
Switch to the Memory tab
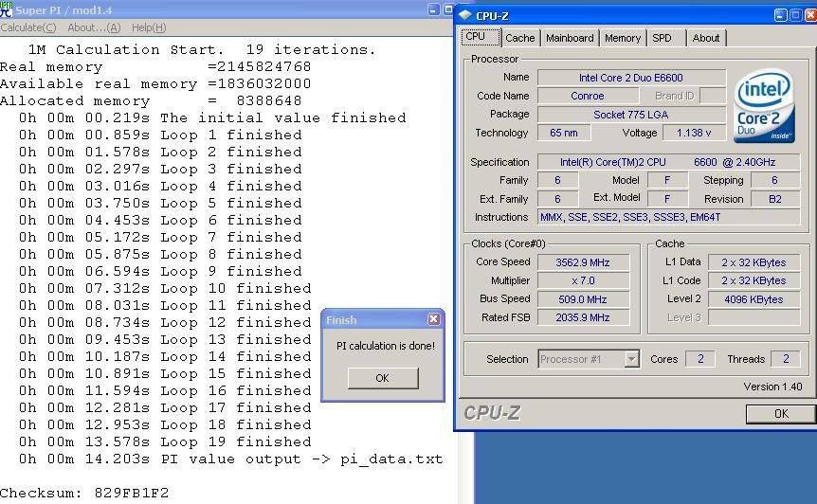pos(622,38)
